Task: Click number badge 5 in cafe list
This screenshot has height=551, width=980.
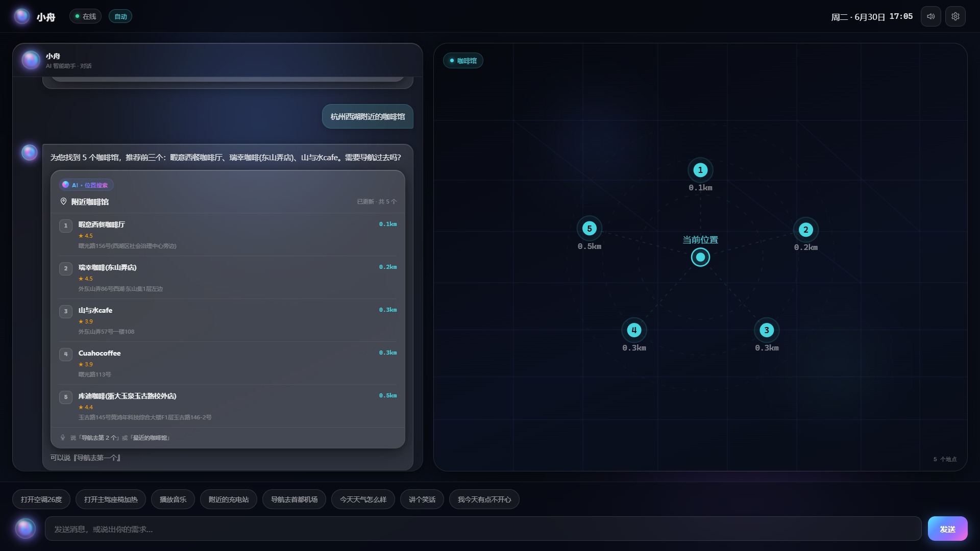Action: tap(65, 397)
